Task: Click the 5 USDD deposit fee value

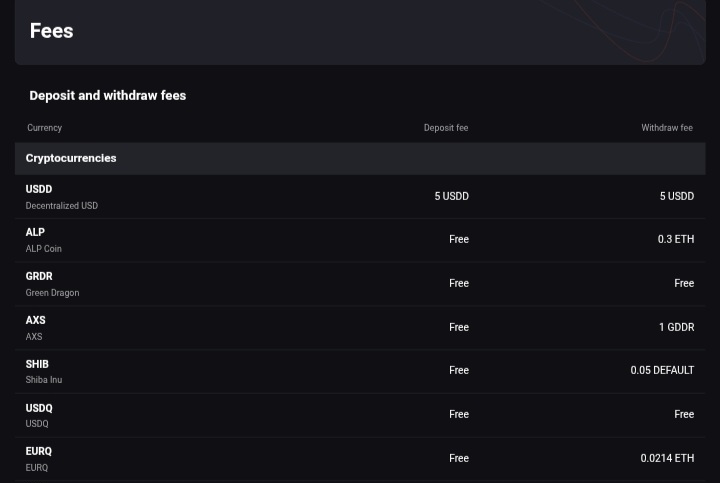Action: coord(452,196)
